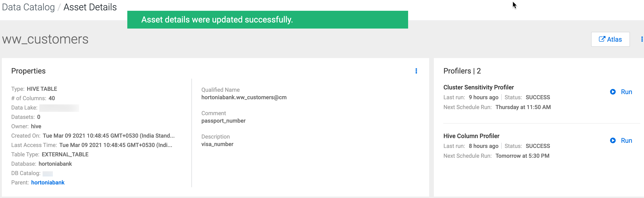644x198 pixels.
Task: Click the truncated Last Access Time value
Action: click(x=116, y=145)
